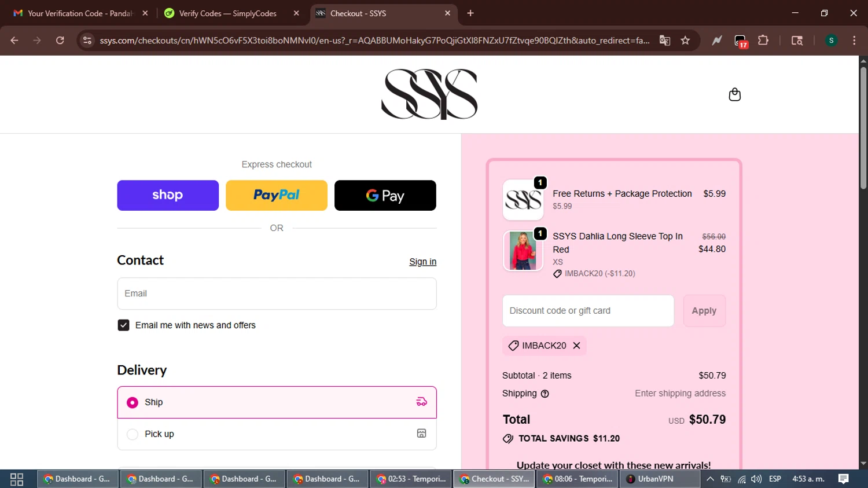The image size is (868, 488).
Task: Click the Dahlia Long Sleeve Top thumbnail
Action: click(523, 251)
